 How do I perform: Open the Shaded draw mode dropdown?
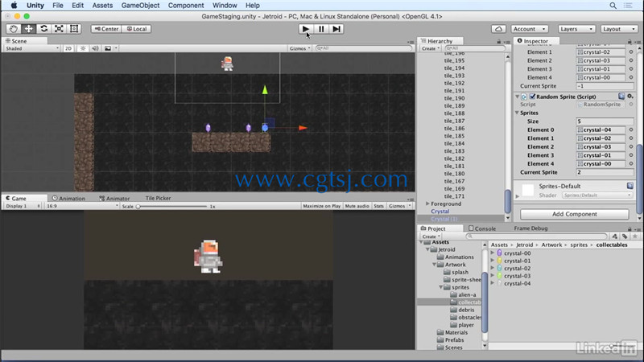coord(31,48)
